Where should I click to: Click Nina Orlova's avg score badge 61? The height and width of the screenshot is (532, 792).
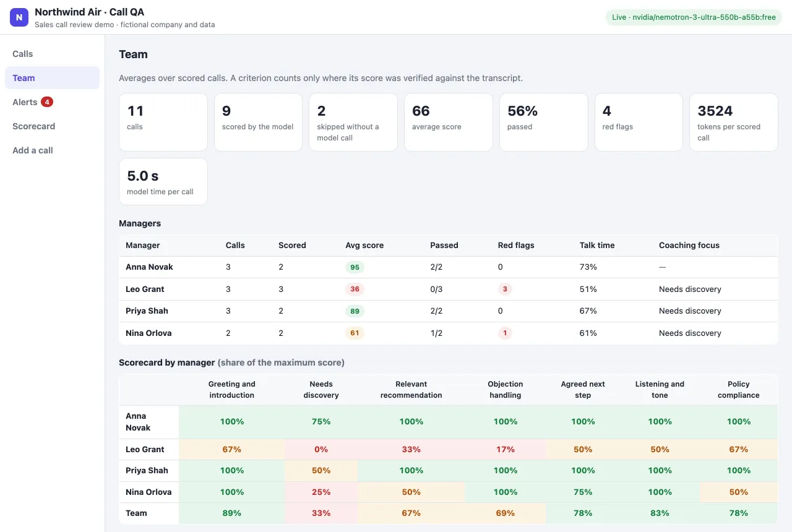pyautogui.click(x=355, y=333)
